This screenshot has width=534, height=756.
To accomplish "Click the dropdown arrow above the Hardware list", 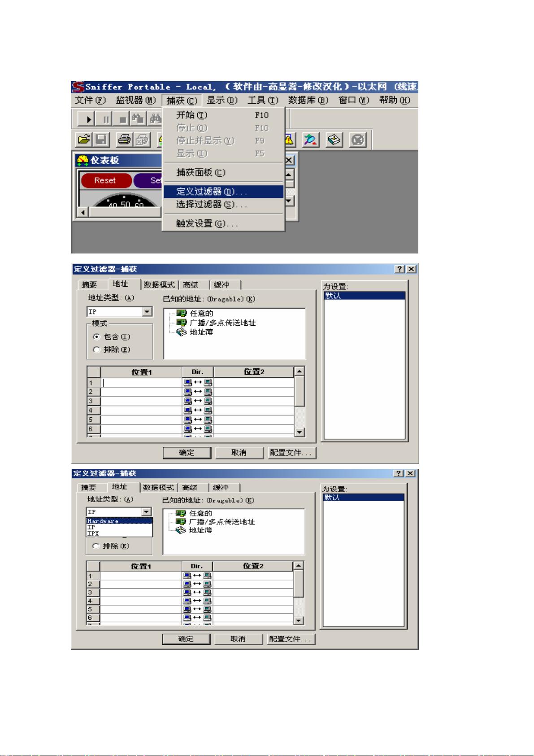I will 146,511.
